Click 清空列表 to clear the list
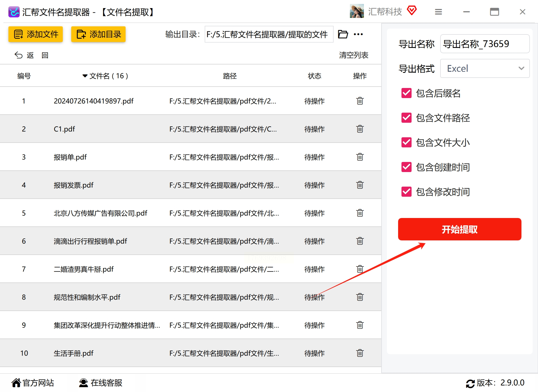The width and height of the screenshot is (538, 392). 354,55
